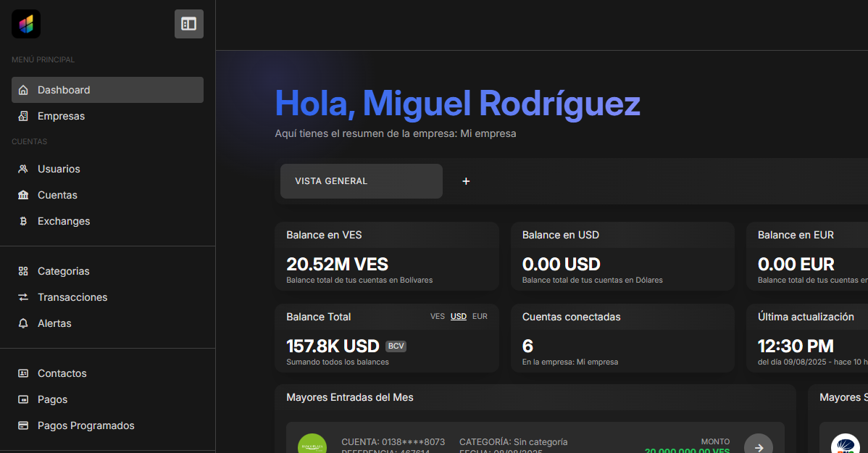Click the colorful app logo
868x453 pixels.
click(x=26, y=24)
